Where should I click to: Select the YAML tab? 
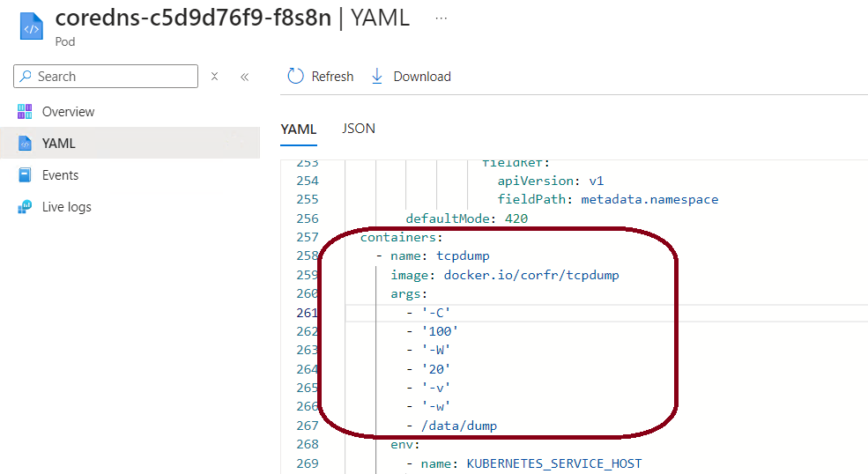tap(298, 130)
